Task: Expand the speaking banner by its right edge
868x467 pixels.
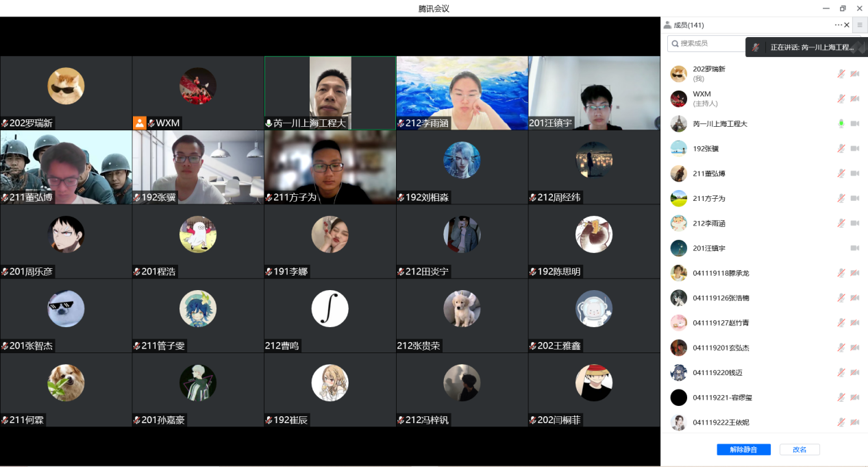Action: point(862,47)
